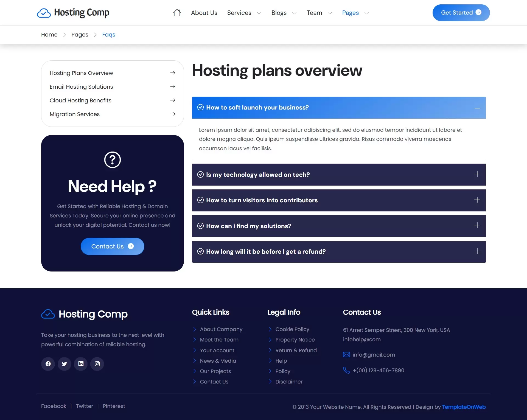527x420 pixels.
Task: Go to Pages breadcrumb link
Action: pyautogui.click(x=80, y=35)
